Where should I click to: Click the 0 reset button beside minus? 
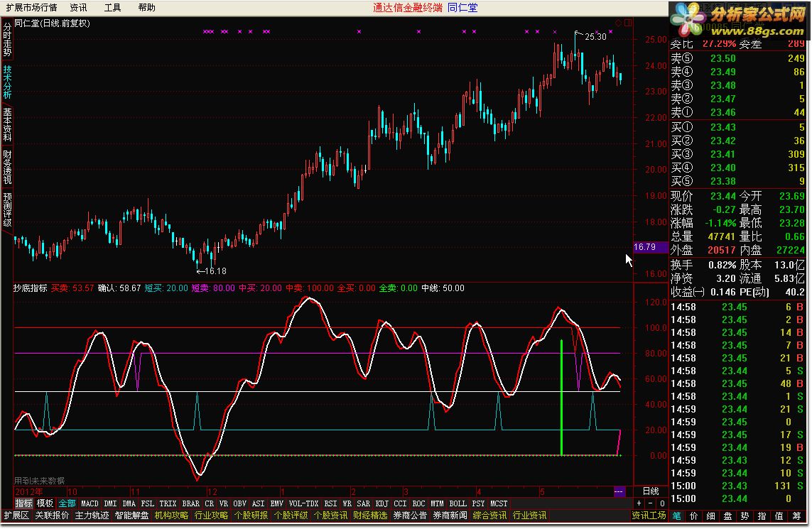click(x=662, y=503)
